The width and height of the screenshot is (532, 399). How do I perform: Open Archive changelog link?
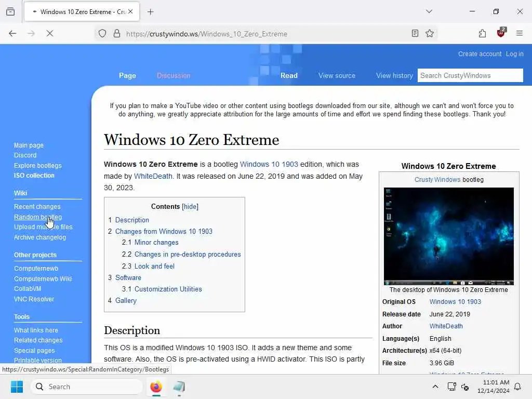pyautogui.click(x=40, y=237)
